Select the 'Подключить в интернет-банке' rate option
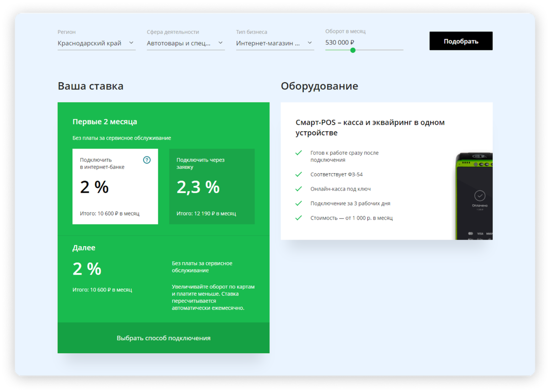 click(x=115, y=186)
